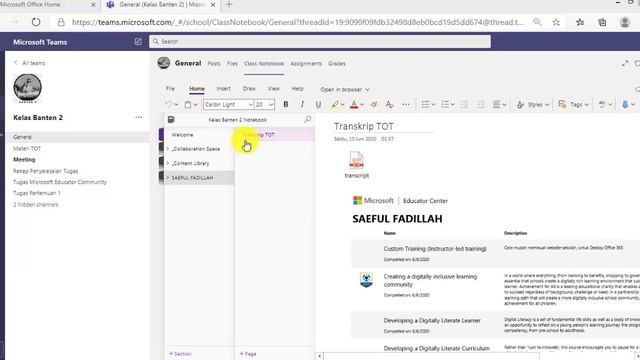Viewport: 640px width, 360px height.
Task: Switch to the Draw ribbon tab
Action: (249, 89)
